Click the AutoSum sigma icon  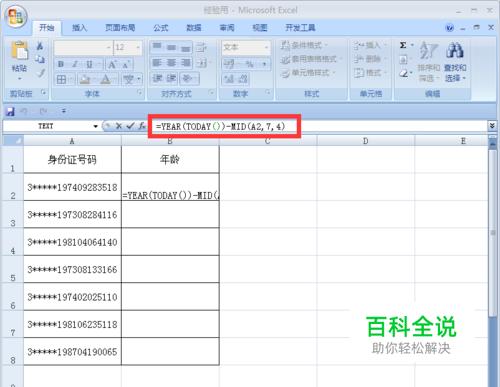click(x=403, y=45)
